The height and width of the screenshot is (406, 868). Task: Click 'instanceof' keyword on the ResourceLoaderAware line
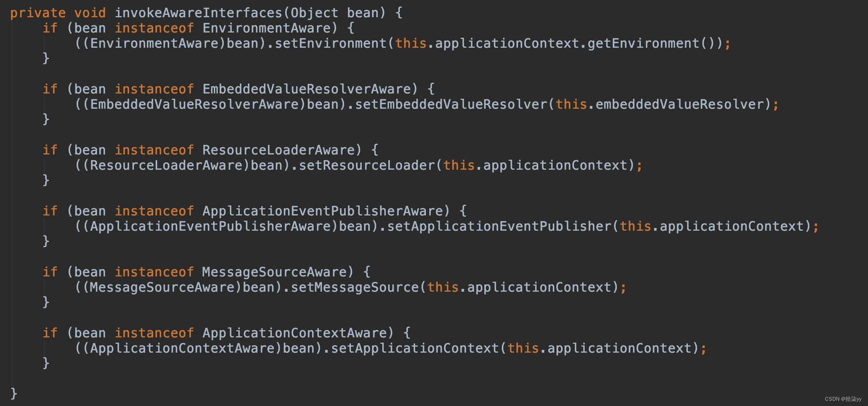click(x=154, y=150)
